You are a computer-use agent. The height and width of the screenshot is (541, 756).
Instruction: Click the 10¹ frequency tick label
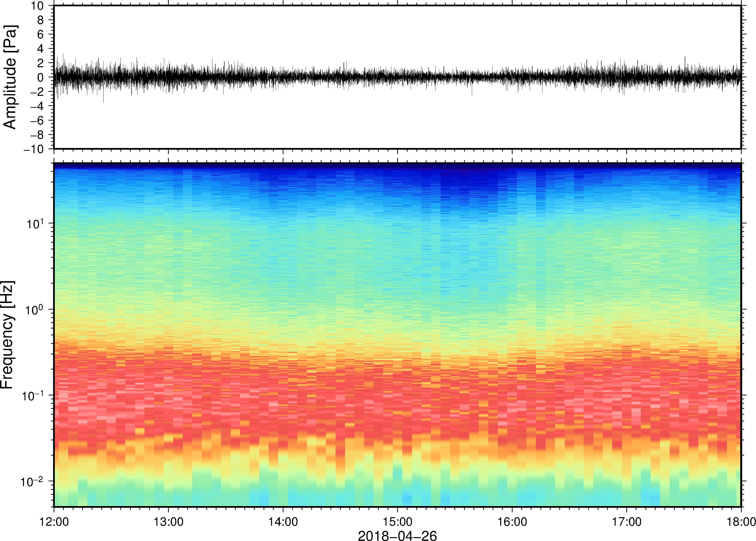[35, 223]
